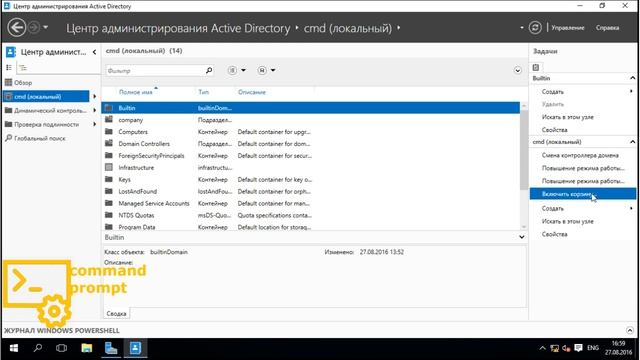Select the company organizational unit row
The height and width of the screenshot is (360, 640).
click(x=311, y=120)
